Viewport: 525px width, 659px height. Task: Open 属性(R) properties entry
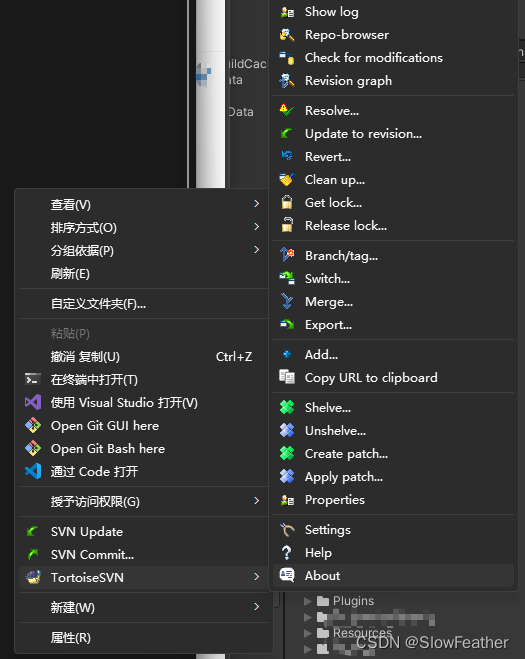[143, 638]
